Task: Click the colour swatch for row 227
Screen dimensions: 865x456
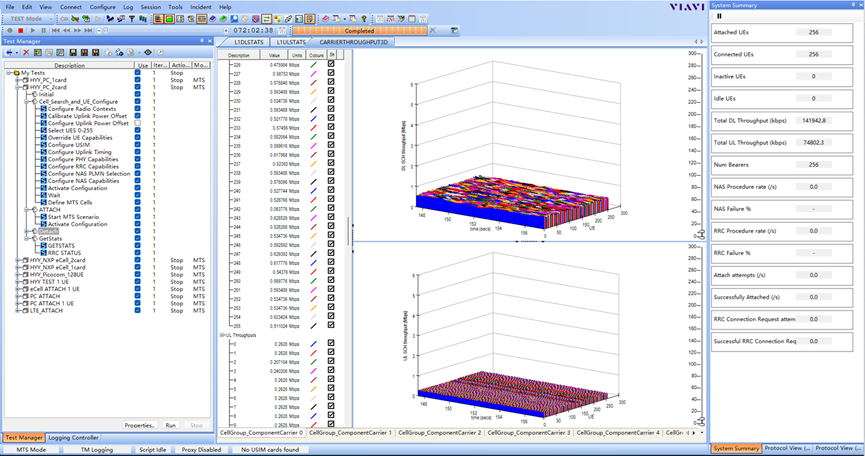Action: point(313,74)
